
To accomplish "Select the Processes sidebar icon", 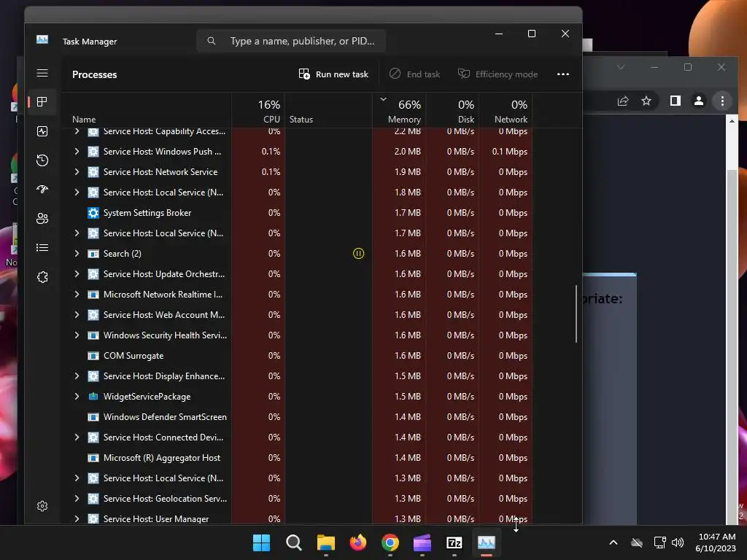I will coord(42,102).
